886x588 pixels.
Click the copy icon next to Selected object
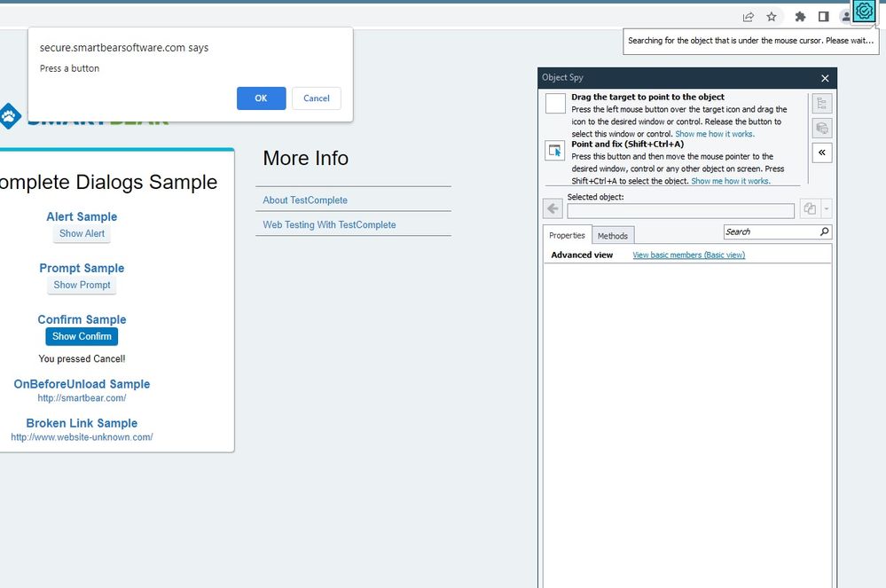[x=810, y=209]
